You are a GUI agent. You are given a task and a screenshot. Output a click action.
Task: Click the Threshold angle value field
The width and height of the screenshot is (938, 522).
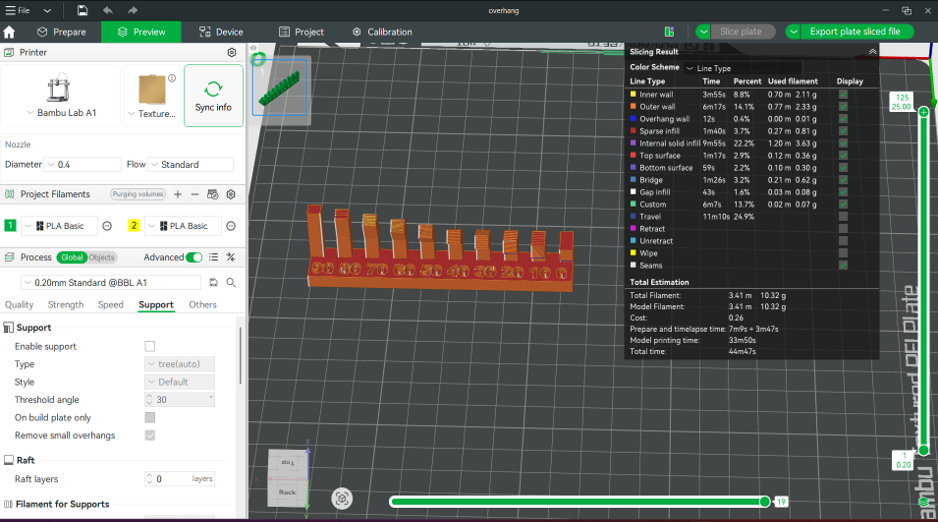tap(180, 399)
